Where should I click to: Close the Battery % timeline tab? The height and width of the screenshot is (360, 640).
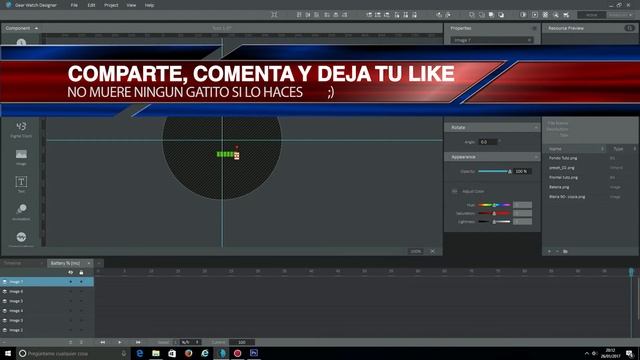click(x=89, y=263)
